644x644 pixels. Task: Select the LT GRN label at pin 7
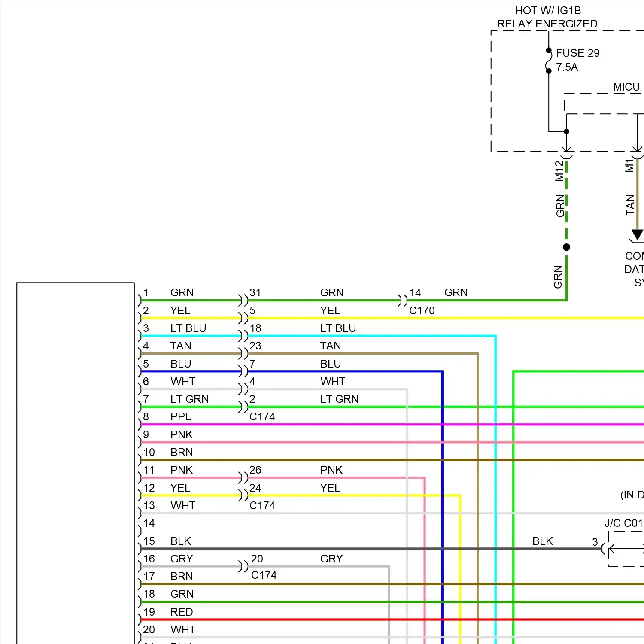pos(189,399)
